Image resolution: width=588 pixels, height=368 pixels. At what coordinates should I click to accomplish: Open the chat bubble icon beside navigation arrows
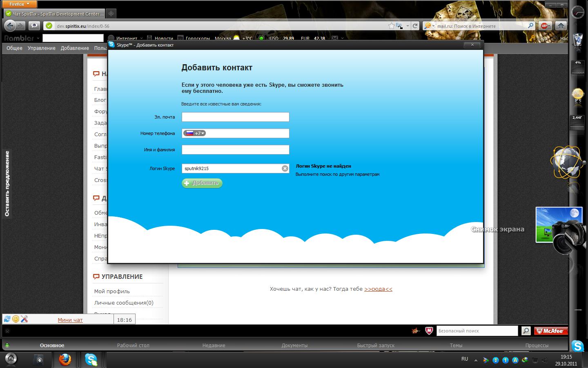[x=34, y=26]
